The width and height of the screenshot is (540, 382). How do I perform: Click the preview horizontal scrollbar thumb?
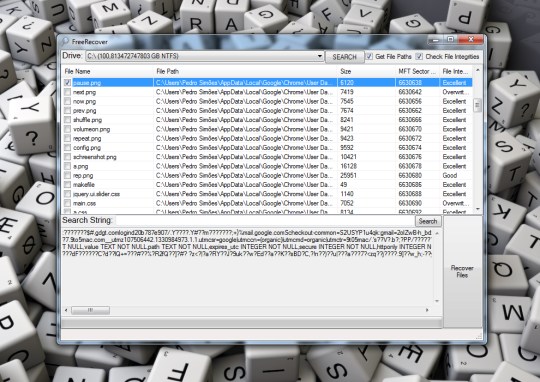pyautogui.click(x=91, y=310)
